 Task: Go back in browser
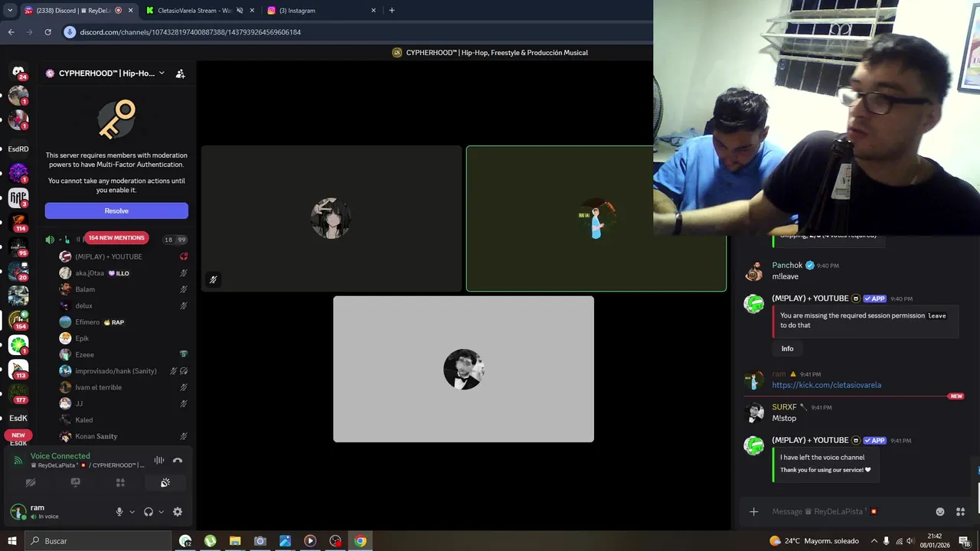pos(11,32)
